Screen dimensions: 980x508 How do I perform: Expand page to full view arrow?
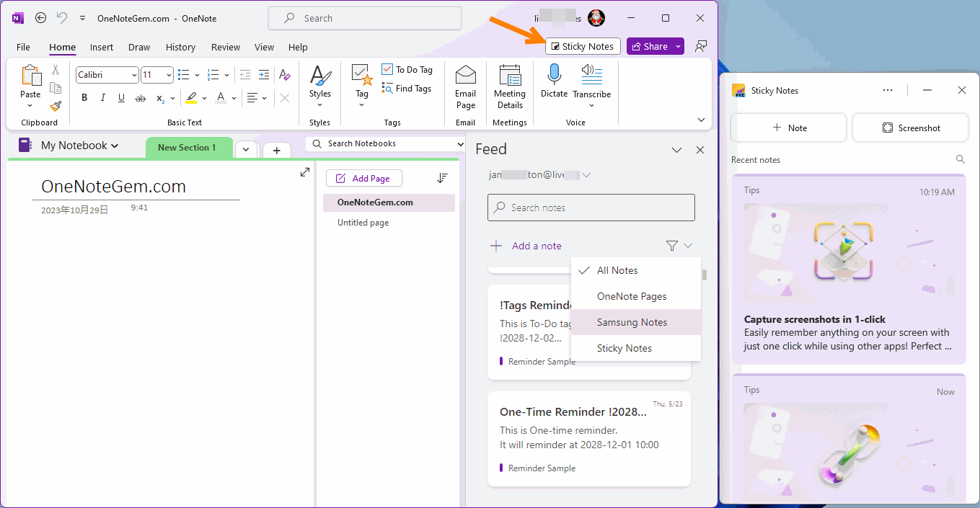(x=304, y=171)
